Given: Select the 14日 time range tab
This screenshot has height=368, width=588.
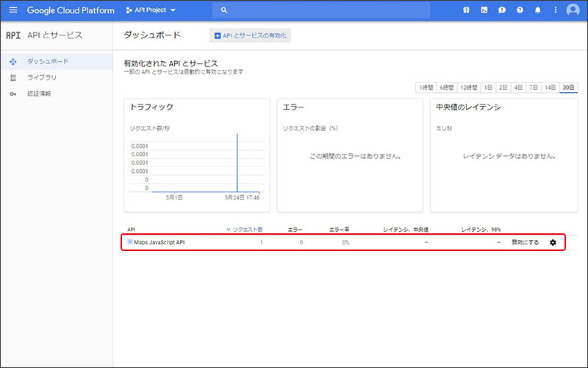Looking at the screenshot, I should point(550,88).
